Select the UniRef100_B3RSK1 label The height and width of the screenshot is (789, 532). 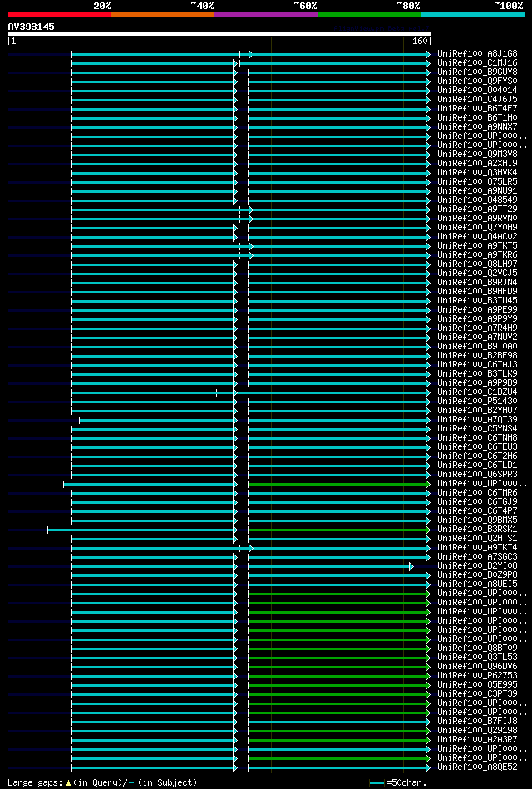pos(477,530)
